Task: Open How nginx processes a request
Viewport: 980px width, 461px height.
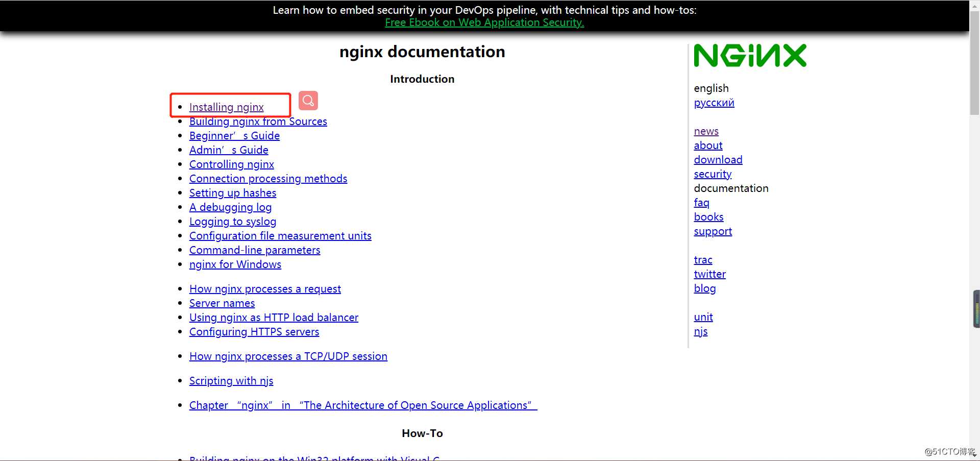Action: point(265,289)
